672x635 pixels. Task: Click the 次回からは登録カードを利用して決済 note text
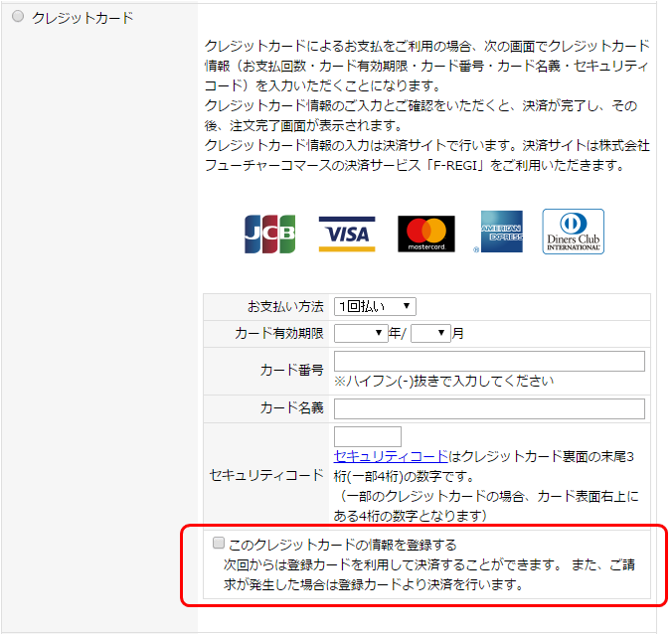428,574
